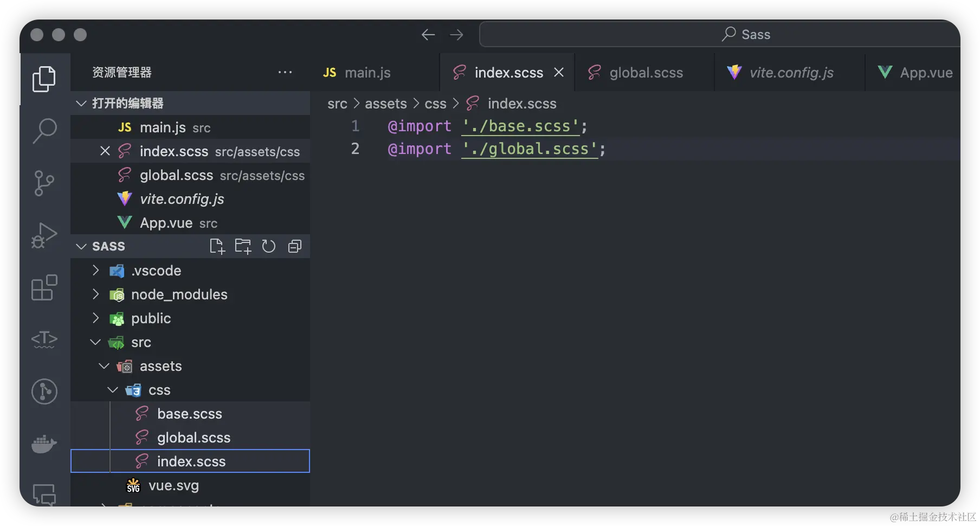
Task: Refresh the SASS explorer tree
Action: click(269, 246)
